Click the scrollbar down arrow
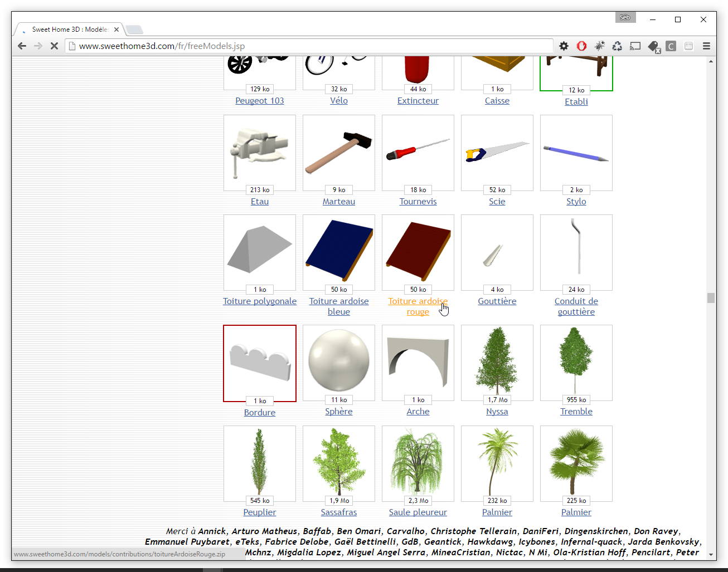This screenshot has height=572, width=728. [x=711, y=555]
